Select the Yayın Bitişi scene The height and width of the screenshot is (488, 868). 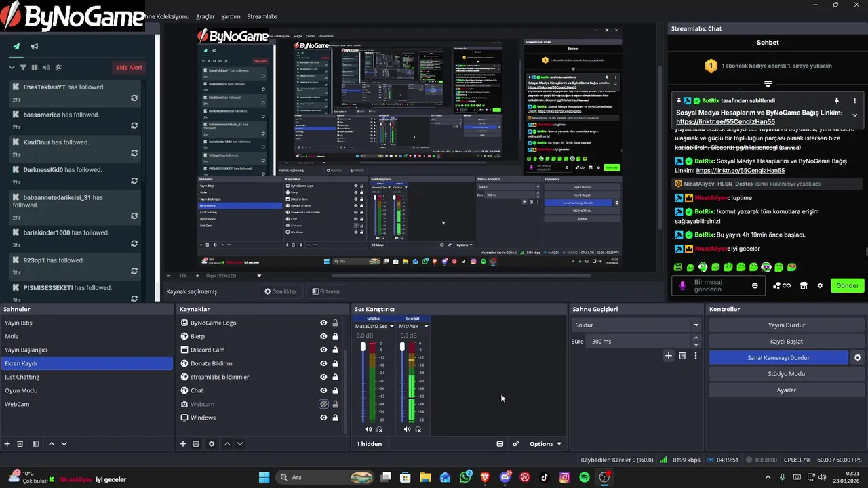[x=87, y=323]
